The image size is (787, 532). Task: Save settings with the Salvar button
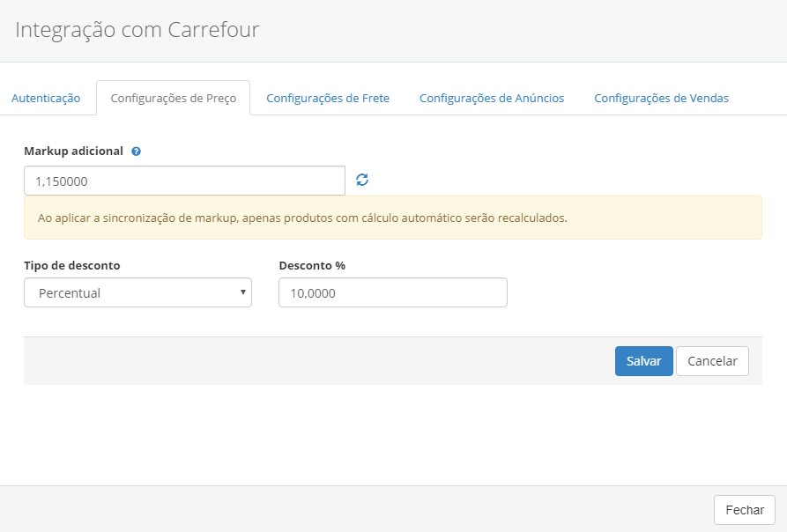click(x=644, y=361)
